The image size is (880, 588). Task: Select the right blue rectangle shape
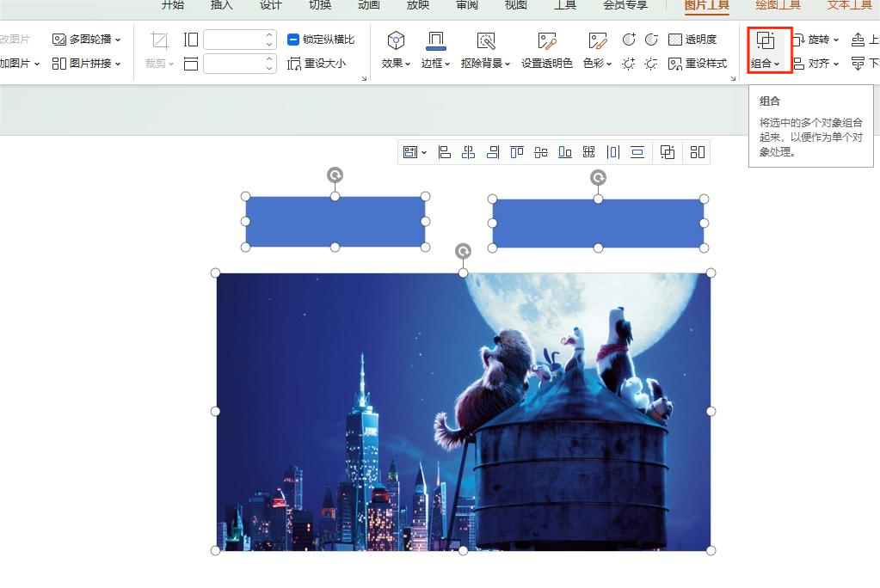coord(598,224)
